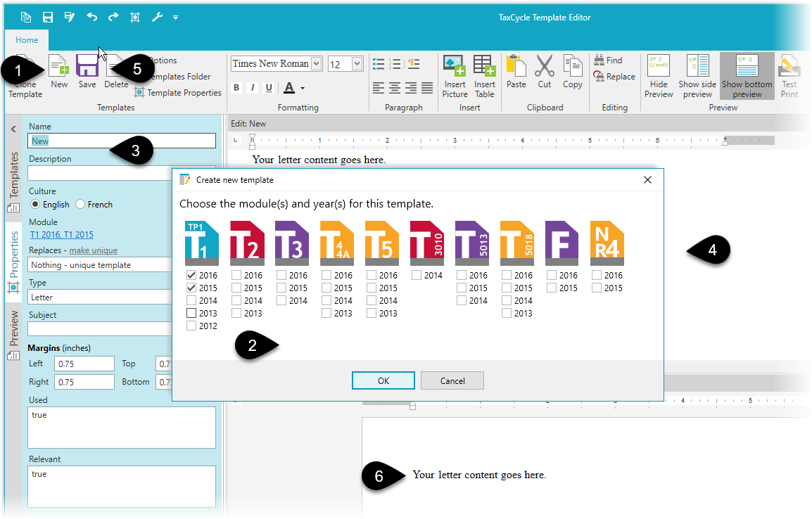This screenshot has width=812, height=519.
Task: Click the font color A swatch
Action: tap(289, 88)
